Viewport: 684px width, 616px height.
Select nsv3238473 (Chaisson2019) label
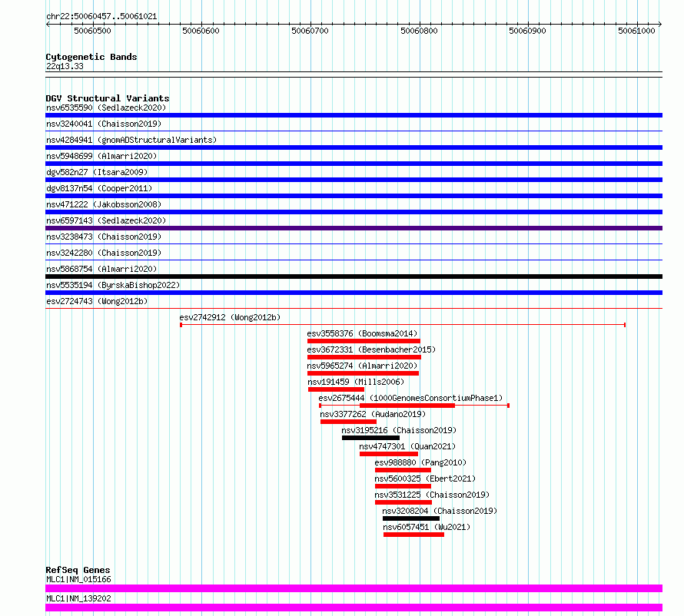(104, 237)
